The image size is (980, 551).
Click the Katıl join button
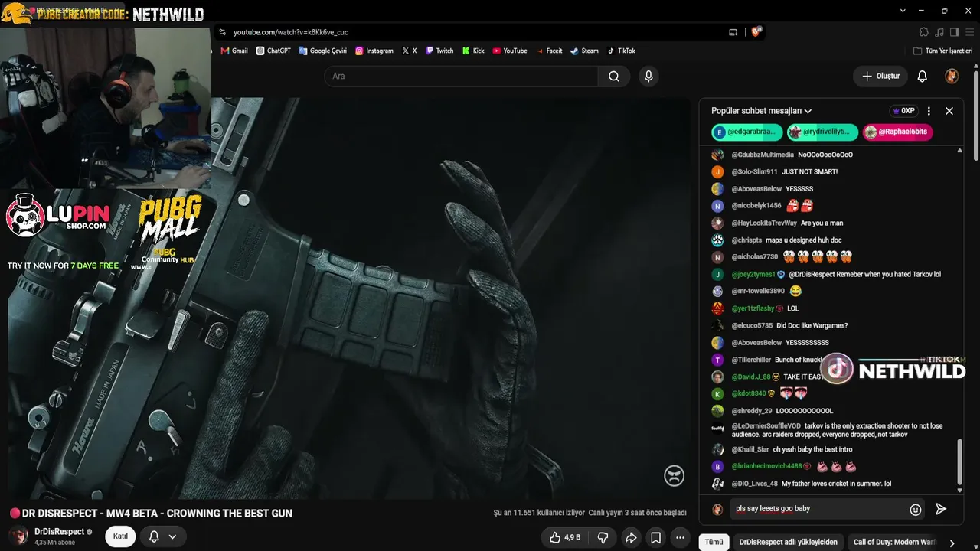coord(120,536)
